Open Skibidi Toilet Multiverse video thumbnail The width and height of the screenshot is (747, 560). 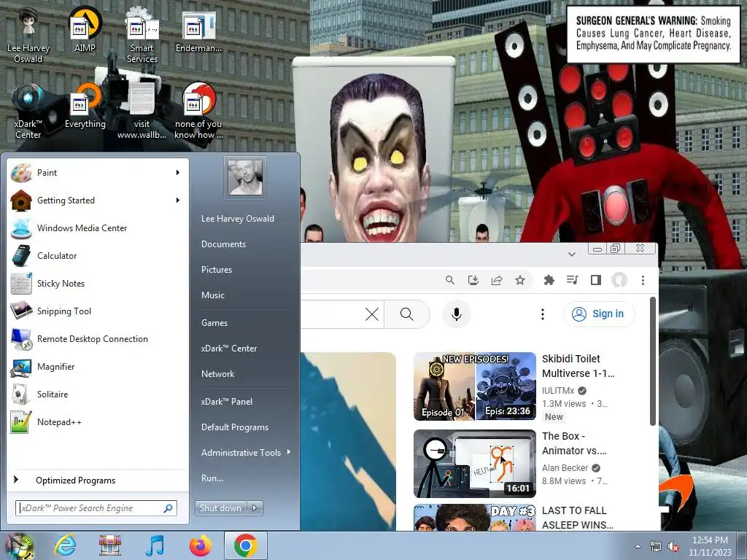pyautogui.click(x=474, y=386)
